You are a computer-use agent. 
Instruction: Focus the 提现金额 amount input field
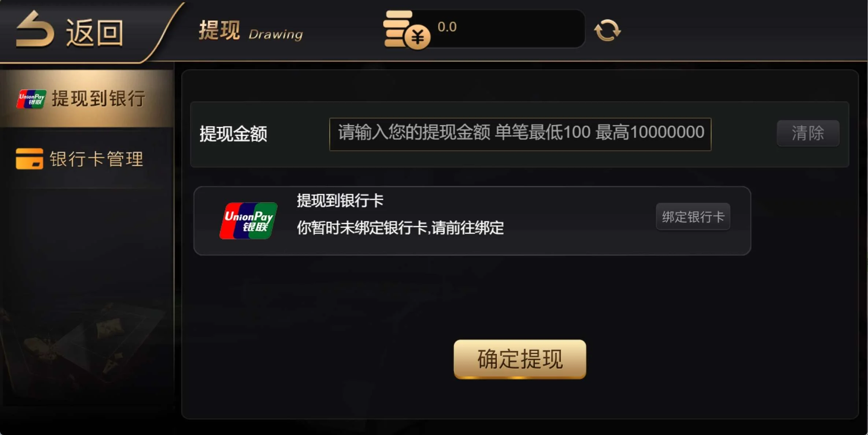[x=520, y=134]
